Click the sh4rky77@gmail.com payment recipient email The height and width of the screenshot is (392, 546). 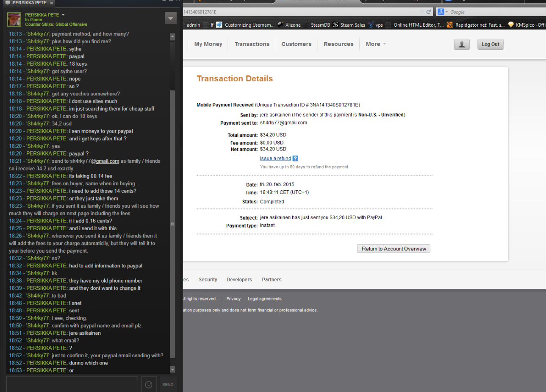[x=284, y=123]
